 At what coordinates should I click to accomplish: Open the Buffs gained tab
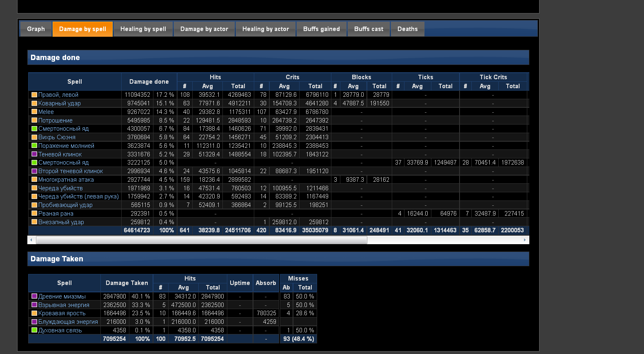pos(321,29)
